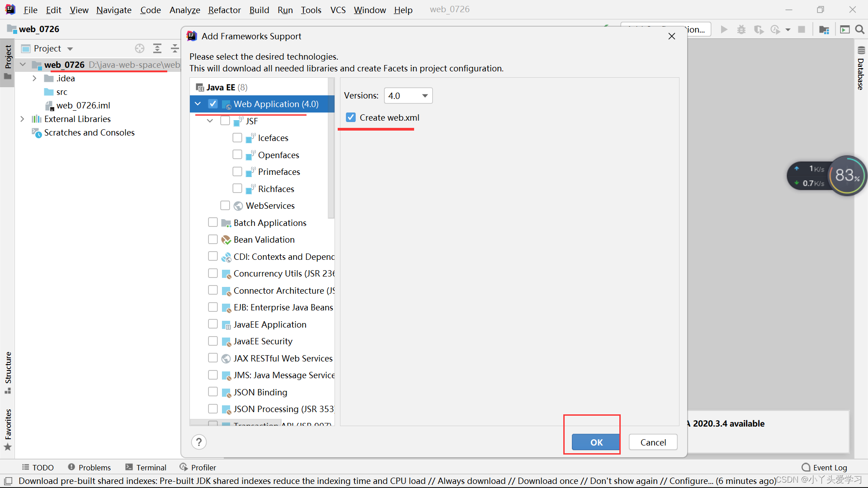Click the Cancel button
Viewport: 868px width, 488px height.
[x=653, y=442]
